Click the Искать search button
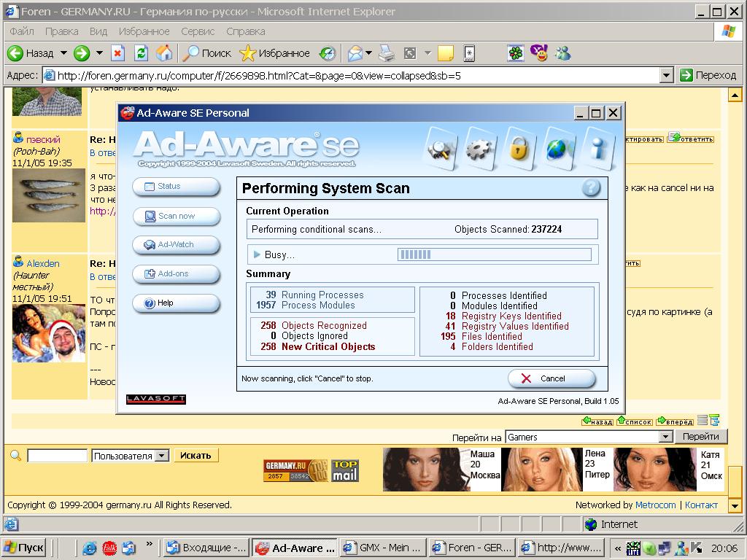The image size is (747, 560). [x=196, y=456]
